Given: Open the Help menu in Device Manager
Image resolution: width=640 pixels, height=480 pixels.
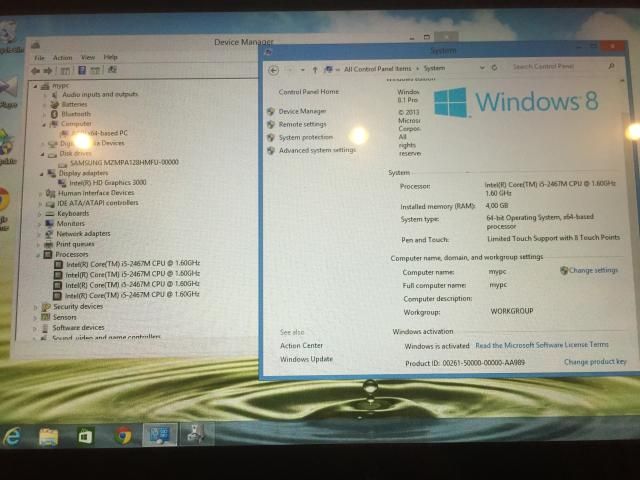Looking at the screenshot, I should (x=110, y=57).
